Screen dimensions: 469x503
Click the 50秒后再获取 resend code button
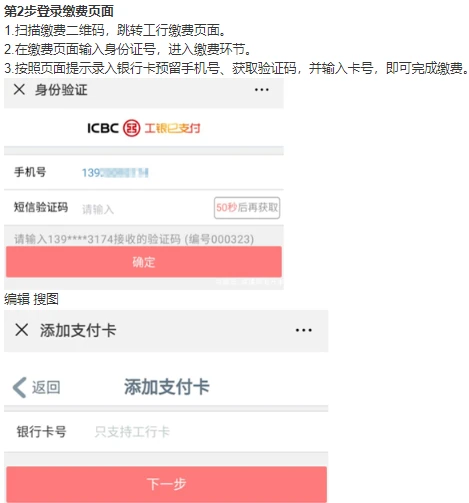(x=247, y=208)
